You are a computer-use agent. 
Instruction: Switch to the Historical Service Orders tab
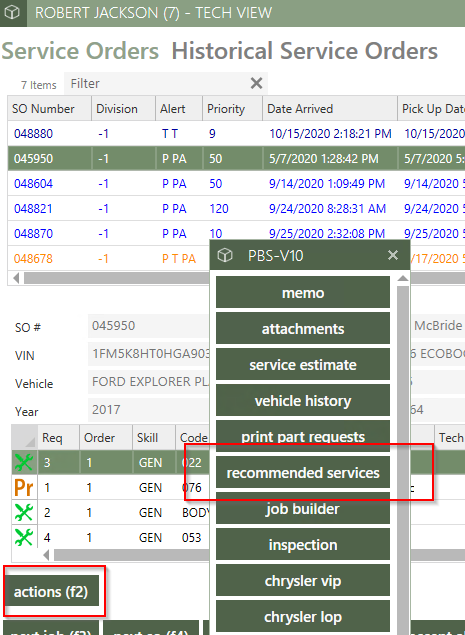305,51
